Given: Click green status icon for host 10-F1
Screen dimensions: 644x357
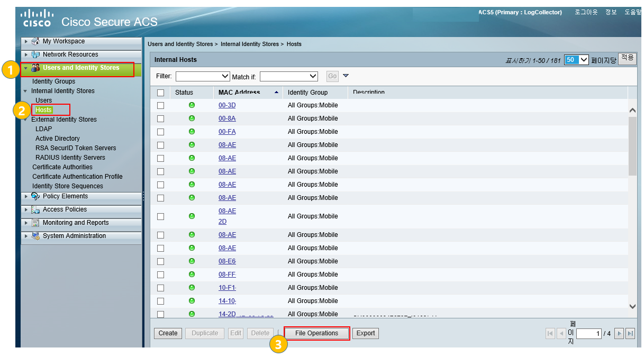Looking at the screenshot, I should point(192,288).
